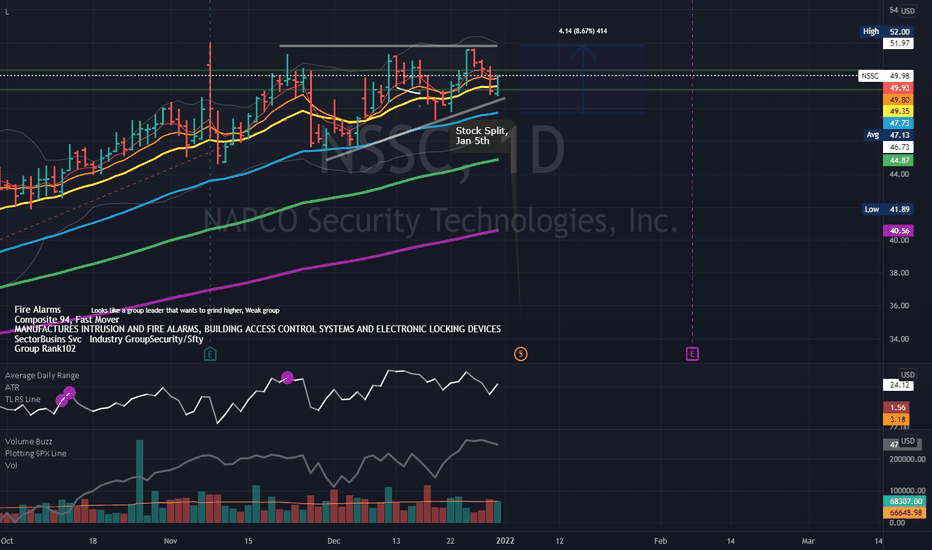This screenshot has width=932, height=550.
Task: Select the '4.14 (8.67%) 414' position label
Action: click(583, 31)
